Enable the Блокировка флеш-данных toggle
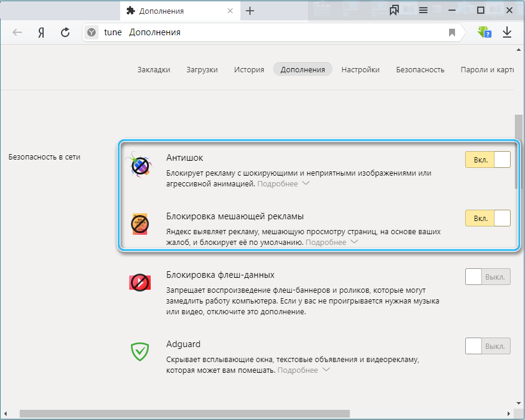The height and width of the screenshot is (420, 525). (x=487, y=277)
